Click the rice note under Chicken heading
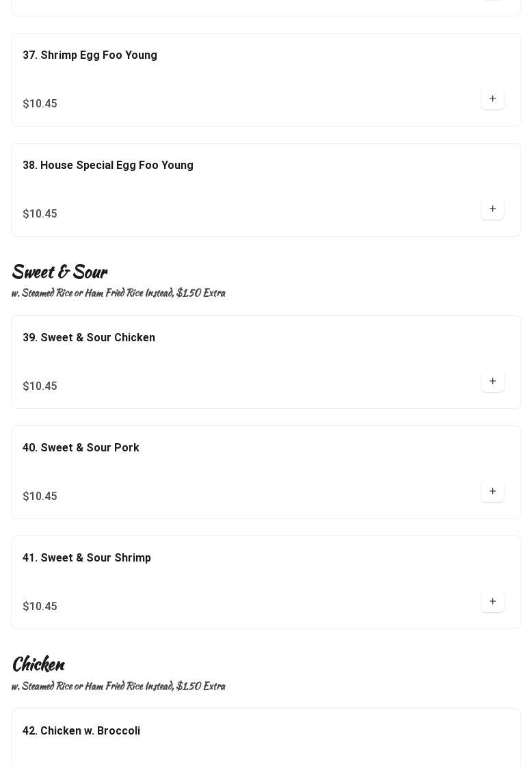Screen dimensions: 532x766 point(118,686)
